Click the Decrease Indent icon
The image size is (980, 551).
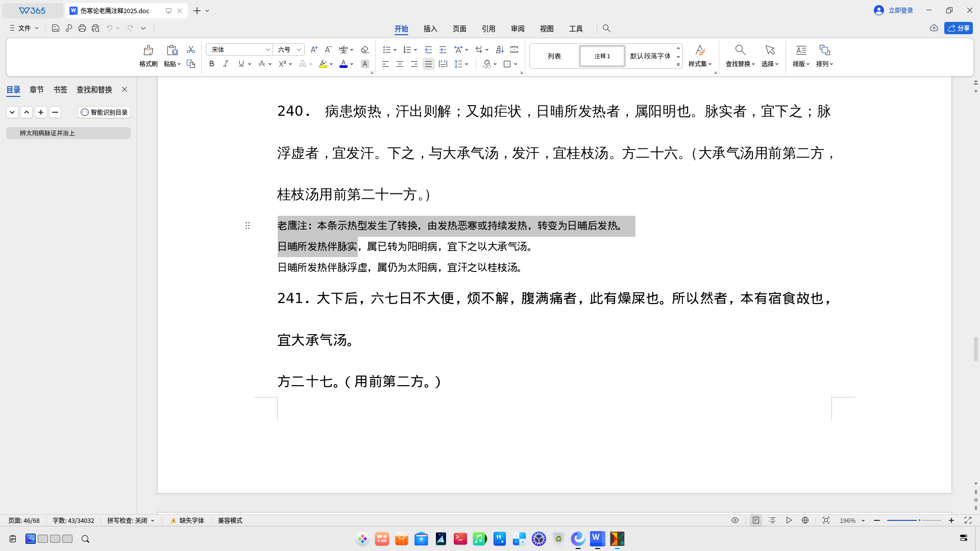pos(428,49)
